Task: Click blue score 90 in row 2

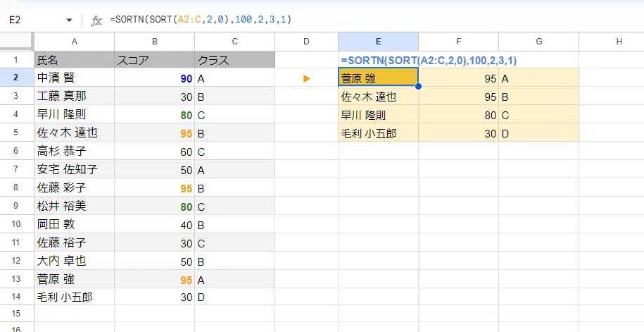Action: [x=154, y=78]
